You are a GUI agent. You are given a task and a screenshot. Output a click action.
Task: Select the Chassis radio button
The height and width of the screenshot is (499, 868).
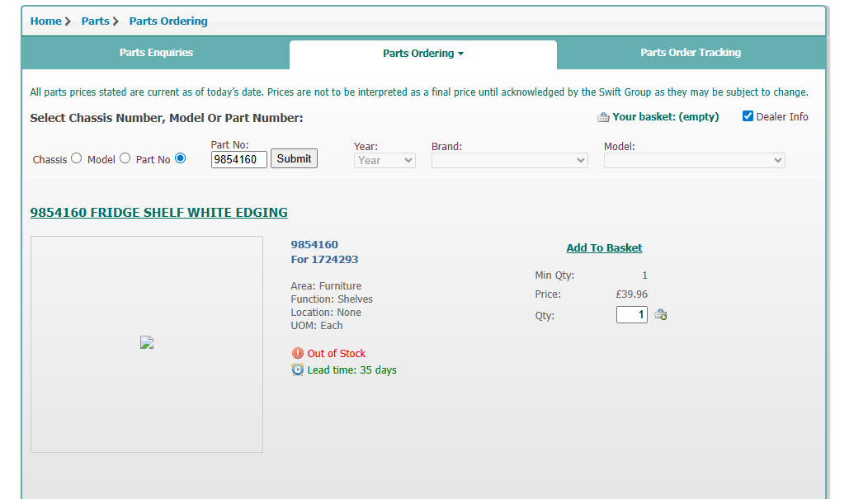tap(77, 158)
